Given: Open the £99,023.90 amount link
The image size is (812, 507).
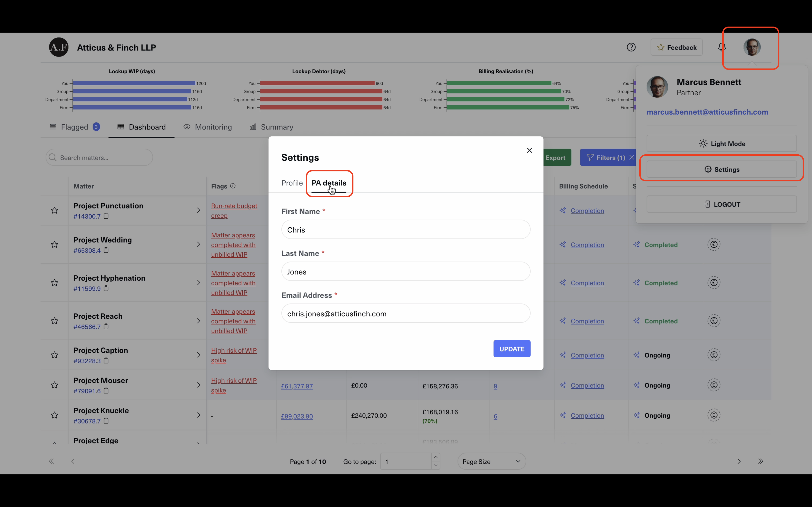Looking at the screenshot, I should [x=297, y=416].
